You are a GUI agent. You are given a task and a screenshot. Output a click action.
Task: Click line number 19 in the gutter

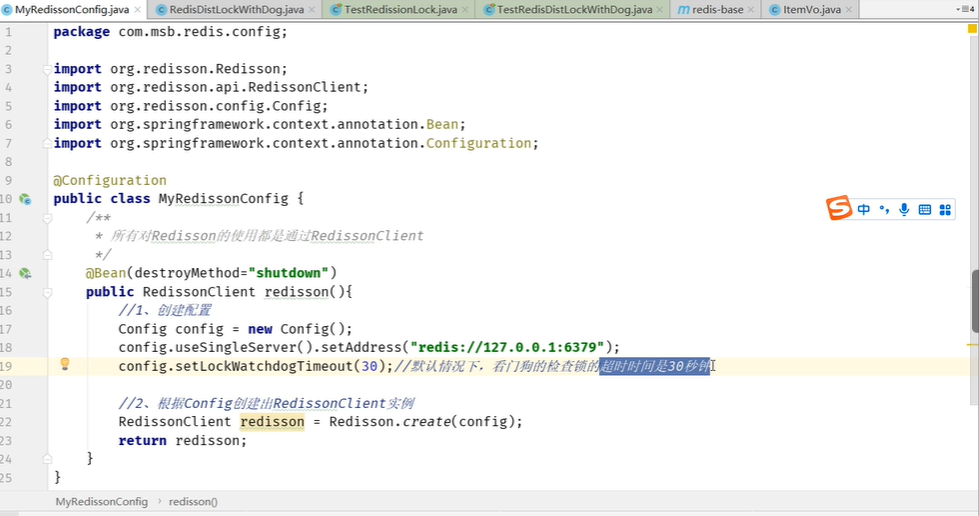(x=6, y=366)
